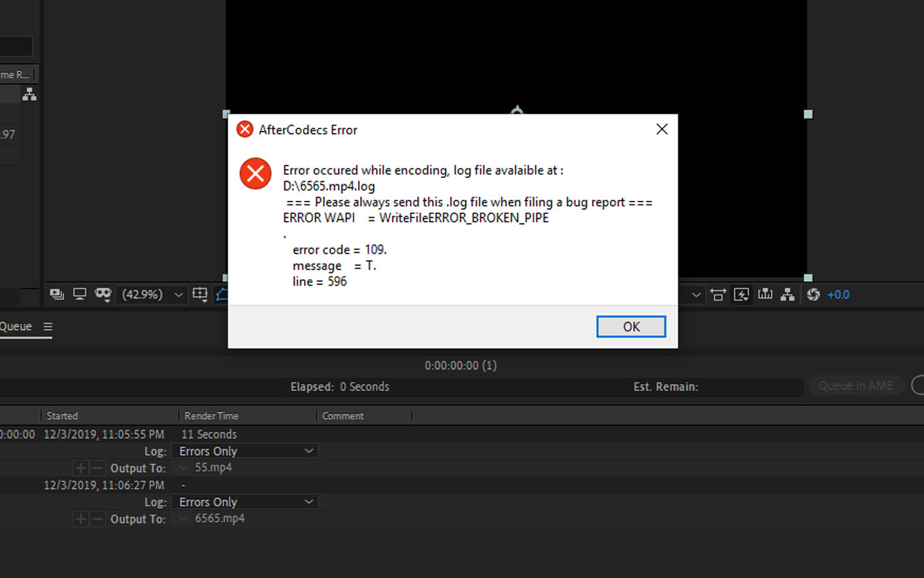924x578 pixels.
Task: Remove output module minus for 55.mp4
Action: pos(98,468)
